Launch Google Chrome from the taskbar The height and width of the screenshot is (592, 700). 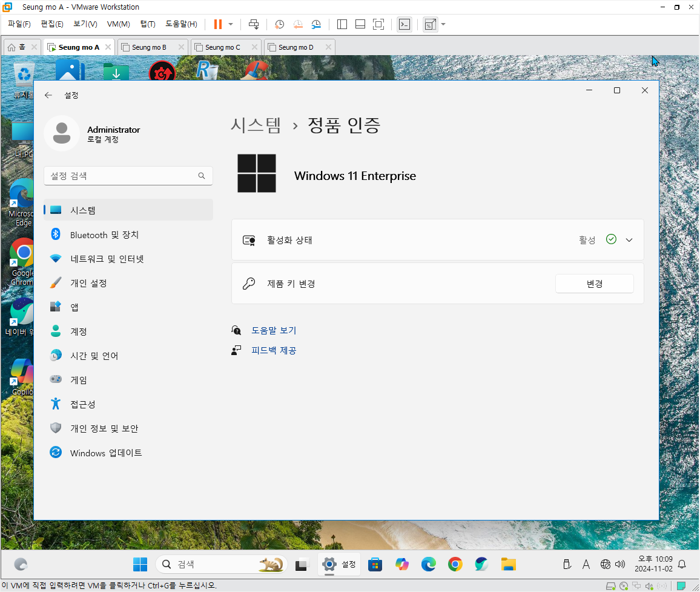click(455, 564)
